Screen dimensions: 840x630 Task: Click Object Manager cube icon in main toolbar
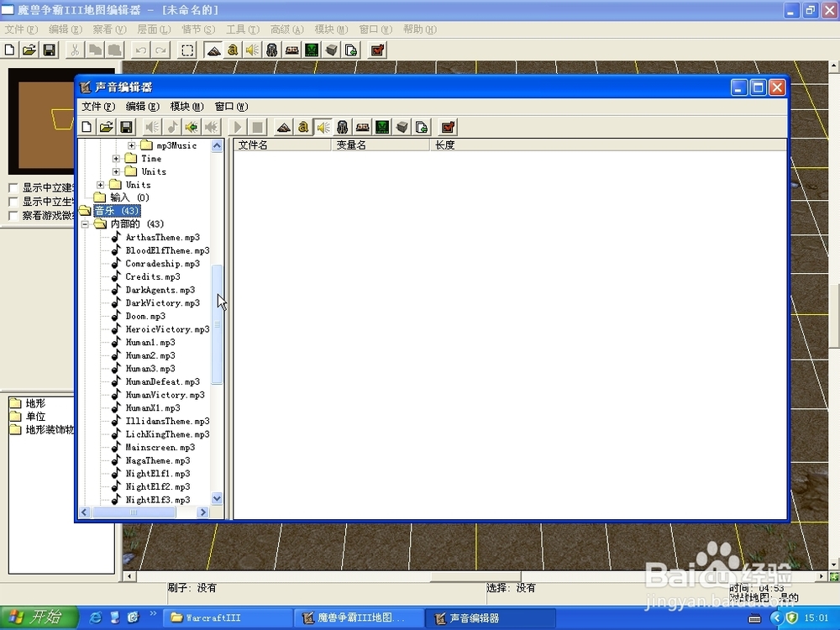[332, 50]
